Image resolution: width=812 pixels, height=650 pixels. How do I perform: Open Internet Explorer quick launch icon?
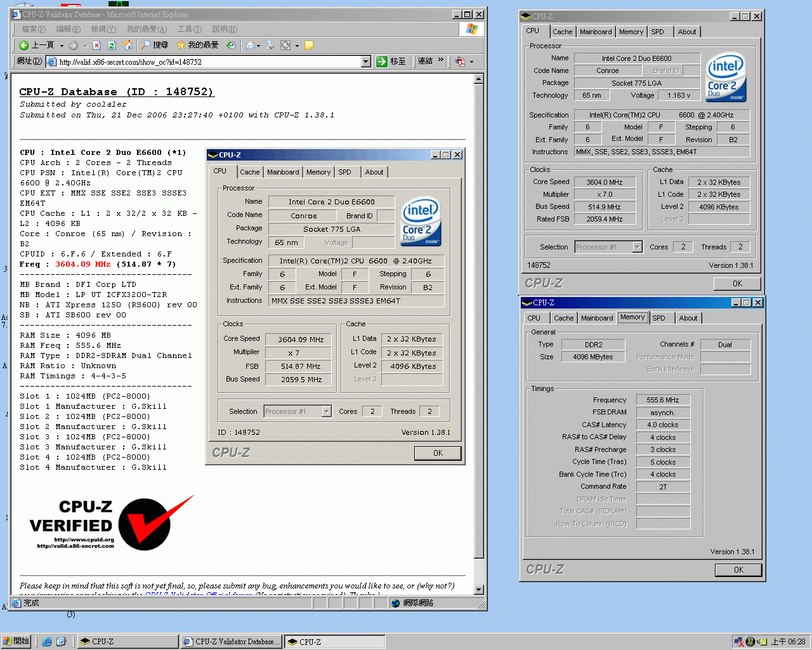tap(47, 642)
